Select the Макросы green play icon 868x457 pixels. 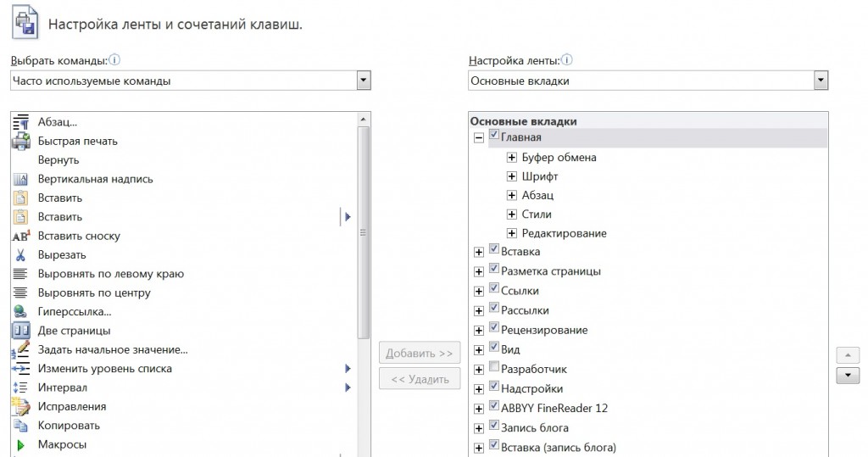click(x=21, y=444)
